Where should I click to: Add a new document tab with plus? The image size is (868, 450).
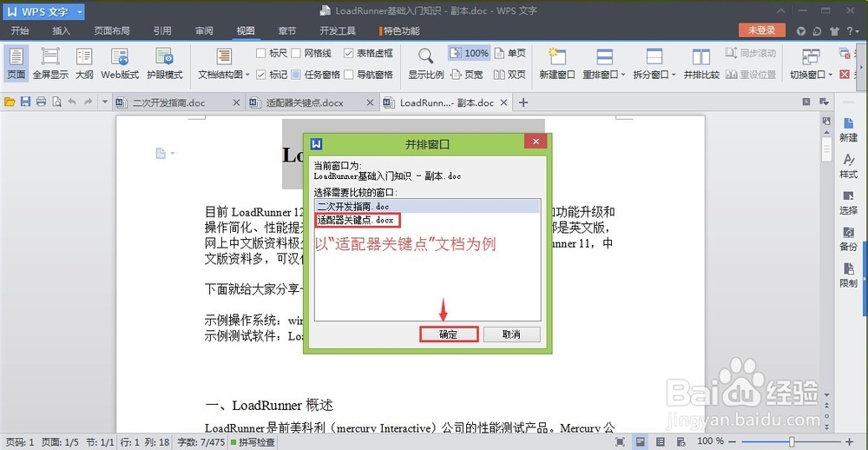[x=523, y=103]
